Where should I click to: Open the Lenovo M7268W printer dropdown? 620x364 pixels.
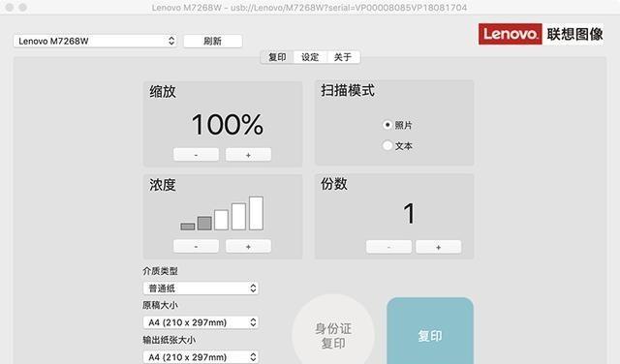tap(95, 41)
